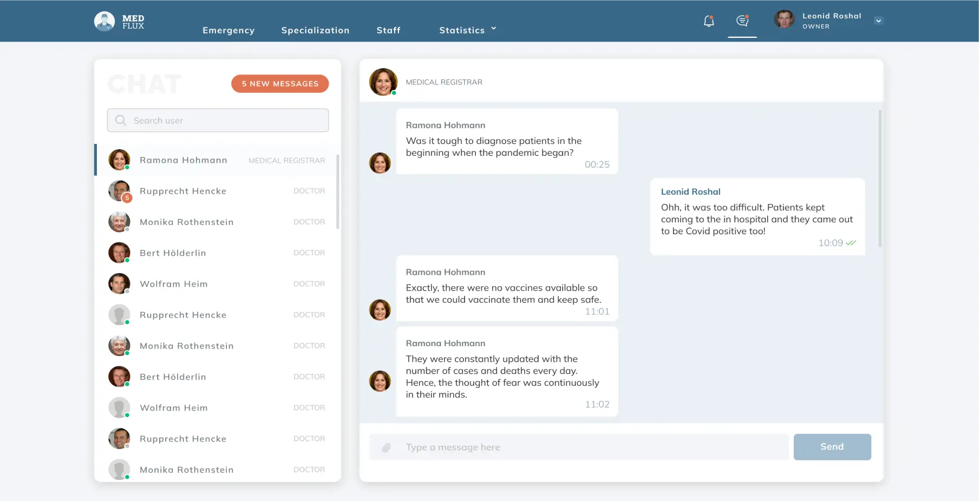Click Ramona Hohmann's avatar in the conversation header
Viewport: 980px width, 502px height.
[382, 82]
